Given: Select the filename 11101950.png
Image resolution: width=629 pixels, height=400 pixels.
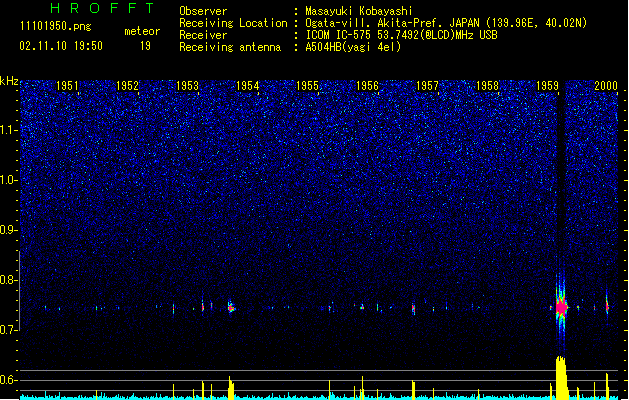Looking at the screenshot, I should (x=56, y=27).
